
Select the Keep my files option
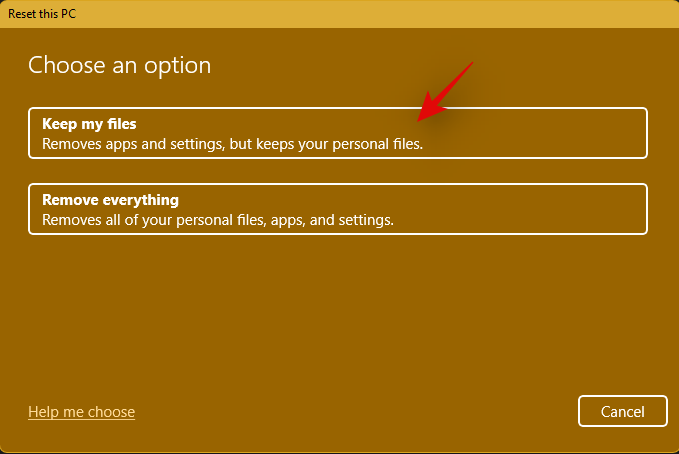[x=338, y=134]
